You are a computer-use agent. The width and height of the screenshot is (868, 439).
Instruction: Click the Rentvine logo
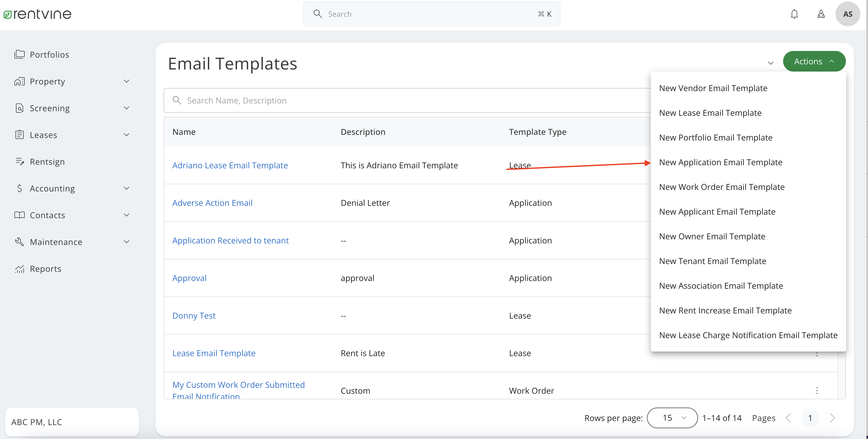pos(37,14)
